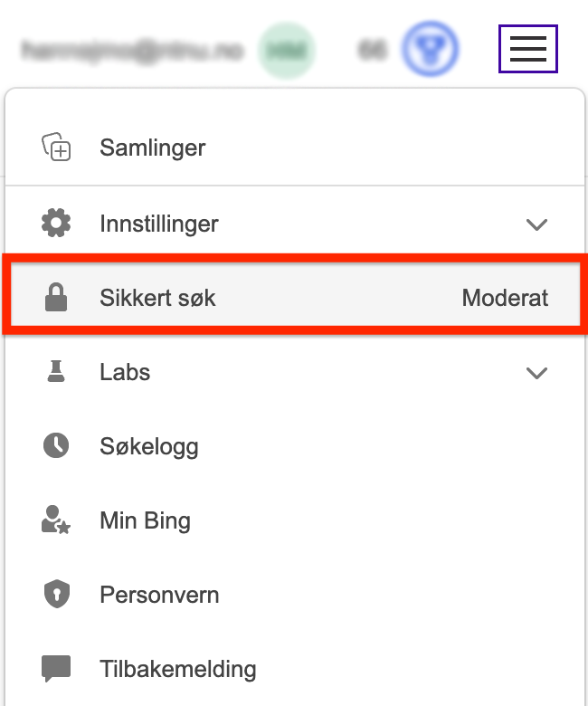Open Samlinger menu entry
588x706 pixels.
coord(295,148)
